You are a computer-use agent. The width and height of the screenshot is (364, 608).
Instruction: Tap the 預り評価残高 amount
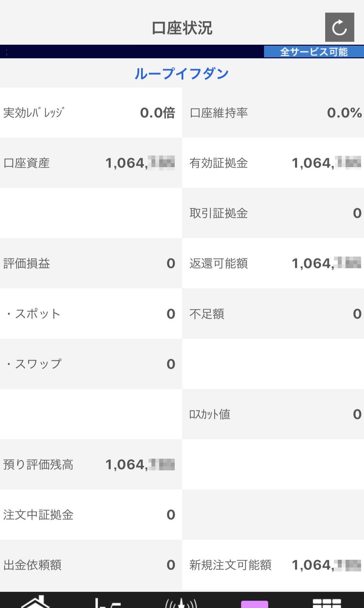[x=140, y=465]
